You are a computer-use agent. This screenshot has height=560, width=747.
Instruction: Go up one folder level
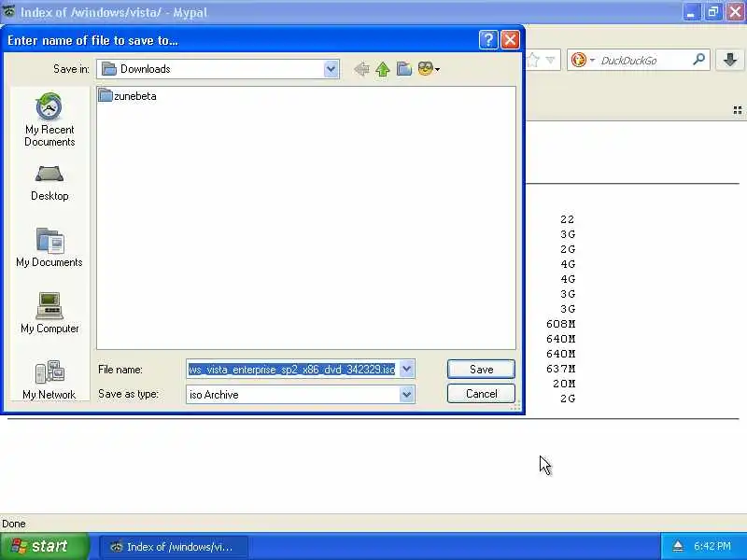(383, 69)
